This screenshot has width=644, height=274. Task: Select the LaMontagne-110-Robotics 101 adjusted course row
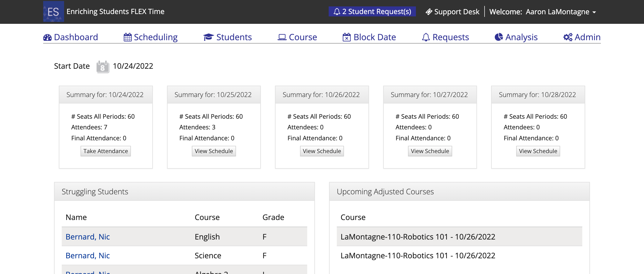click(418, 236)
